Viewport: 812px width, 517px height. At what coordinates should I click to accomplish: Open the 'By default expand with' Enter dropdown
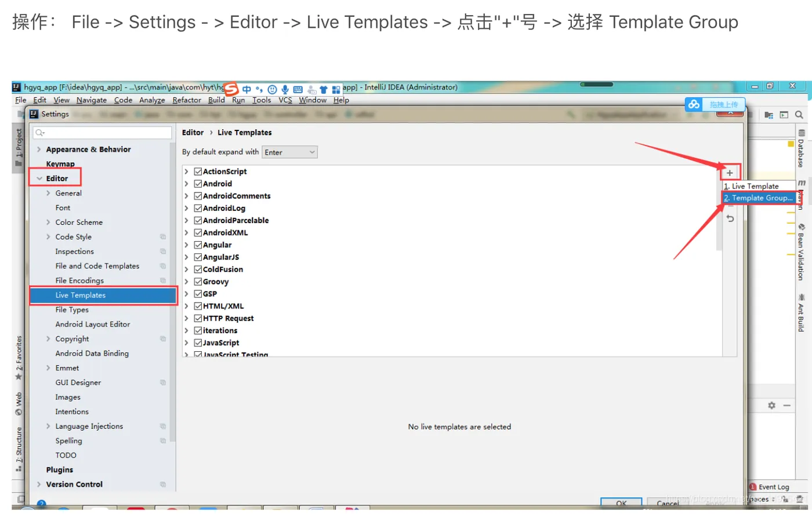tap(290, 152)
